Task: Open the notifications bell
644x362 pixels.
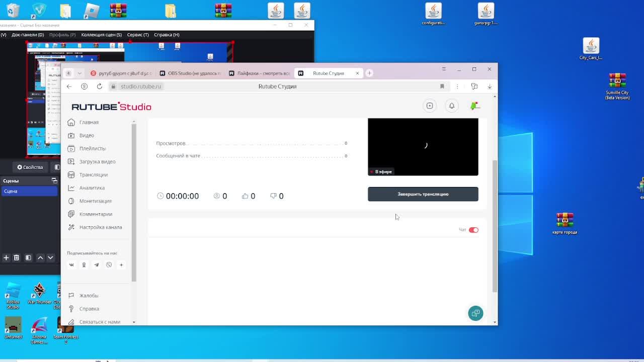Action: coord(452,106)
